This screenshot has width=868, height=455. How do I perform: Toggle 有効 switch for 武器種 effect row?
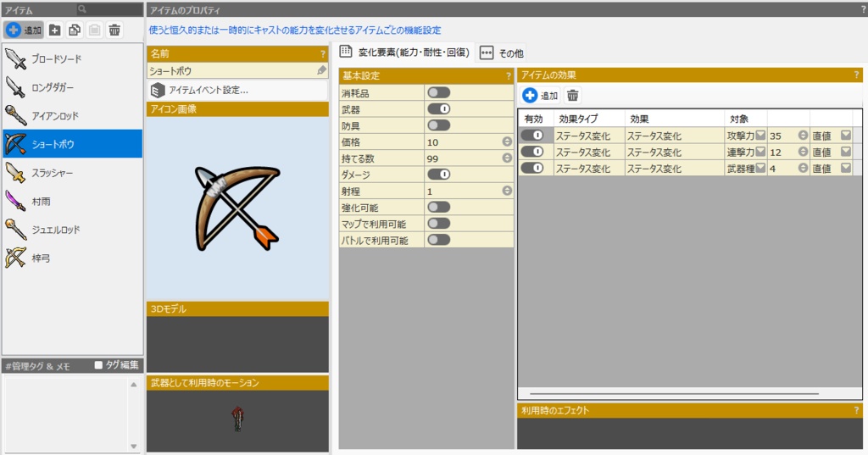pyautogui.click(x=532, y=168)
